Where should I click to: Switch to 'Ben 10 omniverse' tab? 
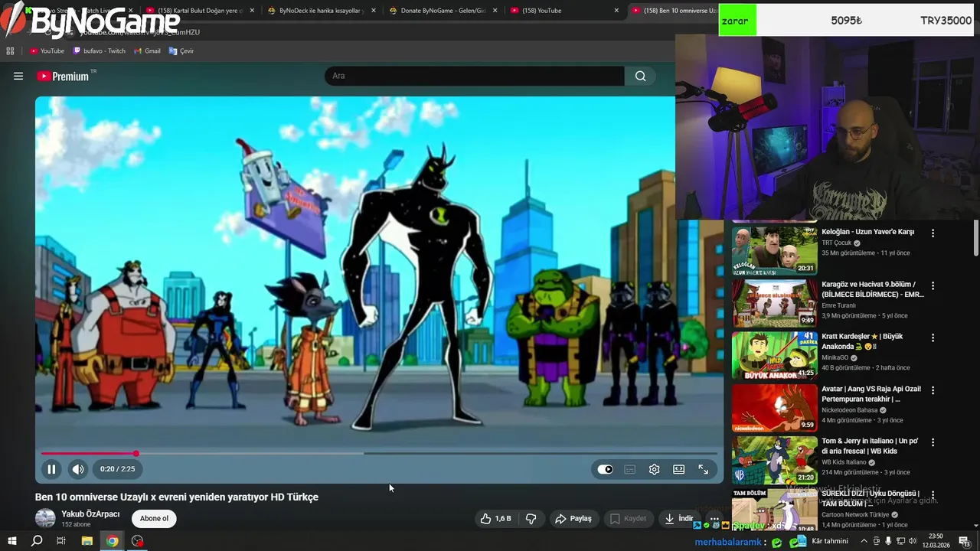point(674,11)
